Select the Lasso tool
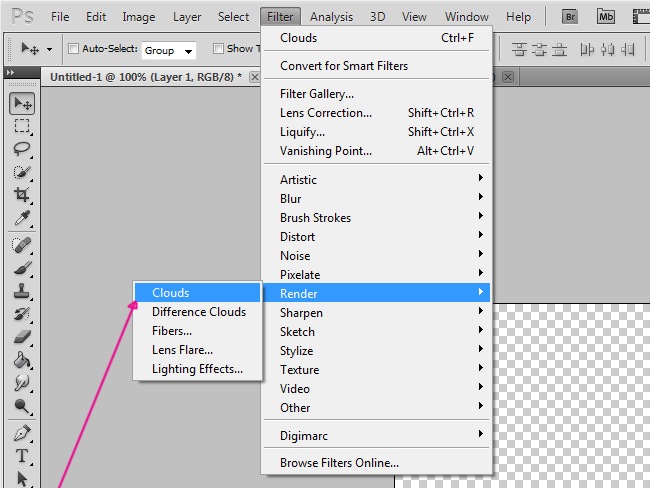This screenshot has height=488, width=650. point(22,149)
